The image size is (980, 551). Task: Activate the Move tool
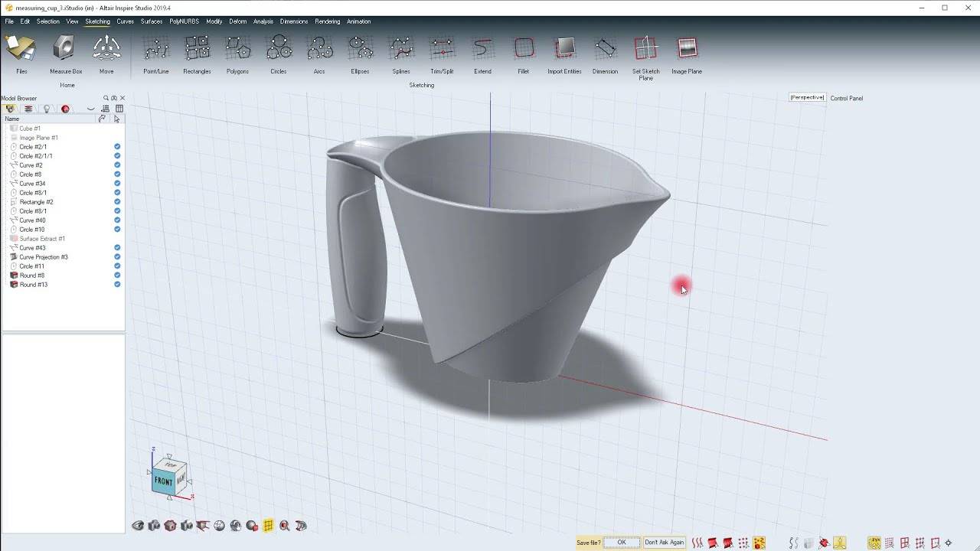[106, 54]
